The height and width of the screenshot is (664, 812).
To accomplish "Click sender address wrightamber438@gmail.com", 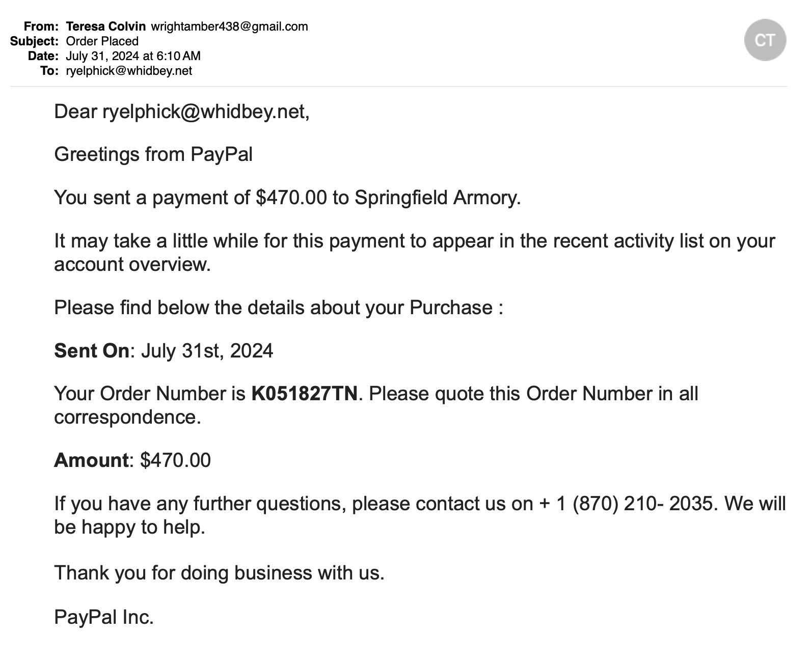I will point(230,26).
